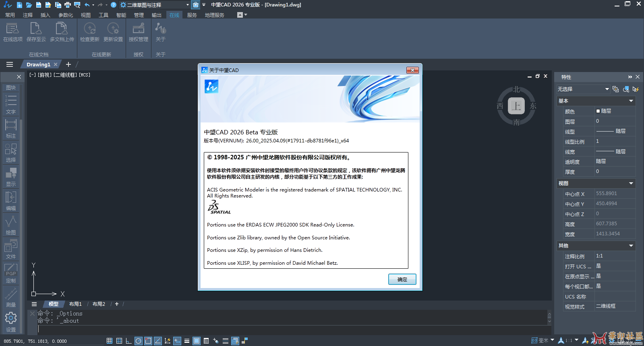Click 多文档上传 multi-document upload icon

point(62,32)
